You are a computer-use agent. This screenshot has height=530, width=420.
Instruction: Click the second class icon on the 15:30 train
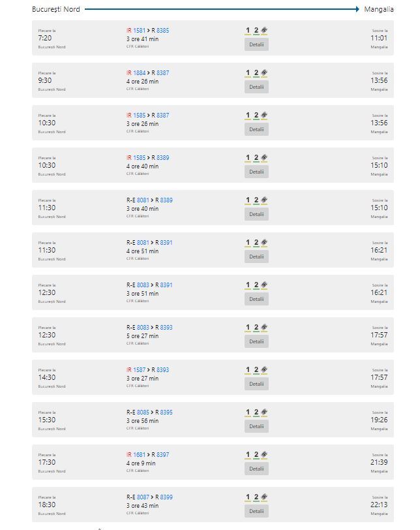coord(256,413)
